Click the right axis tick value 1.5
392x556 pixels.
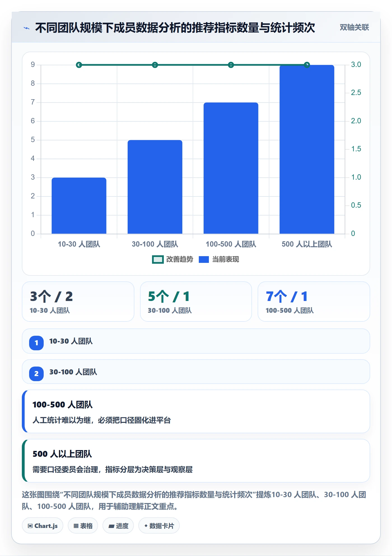pyautogui.click(x=356, y=149)
